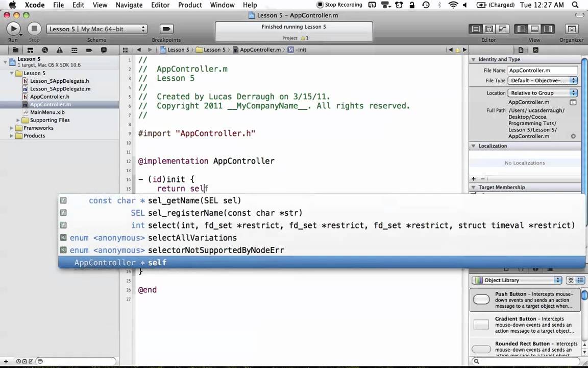The height and width of the screenshot is (368, 588).
Task: Toggle the Utilities pane view button
Action: click(x=548, y=29)
